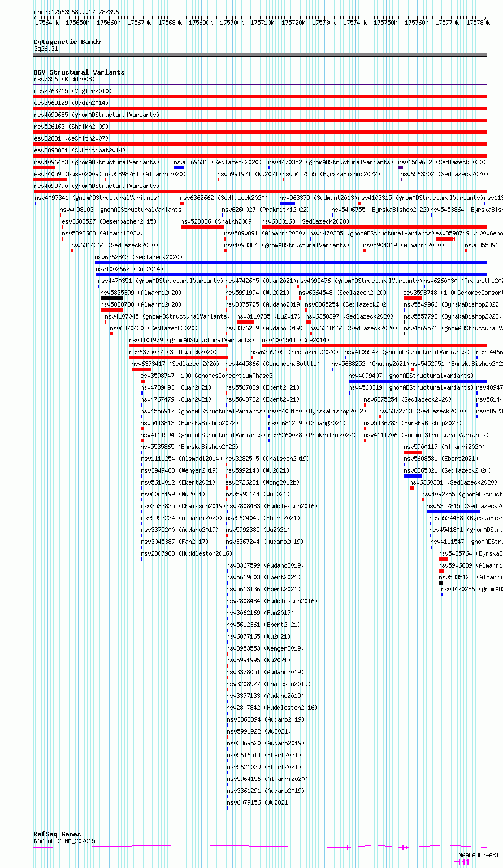
Task: Open esv34059 (Gusev2009) variant label
Action: coord(67,174)
